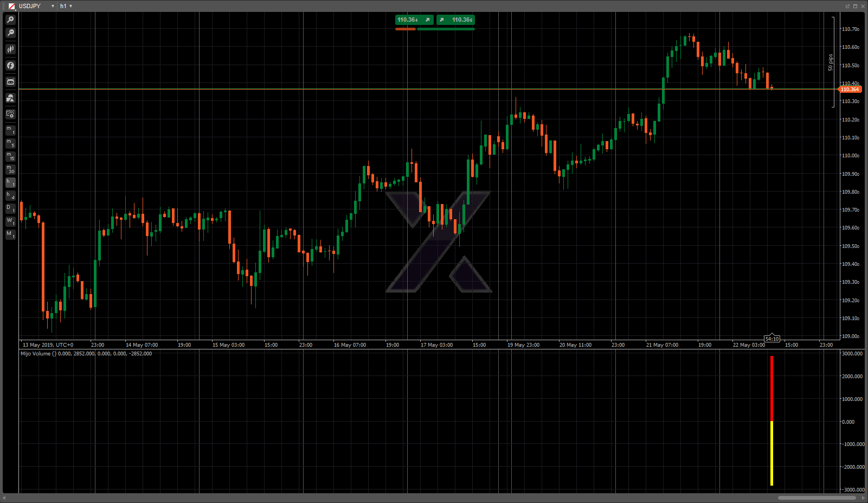Click the 0.000 volume axis label
Viewport: 868px width, 503px height.
pos(848,422)
